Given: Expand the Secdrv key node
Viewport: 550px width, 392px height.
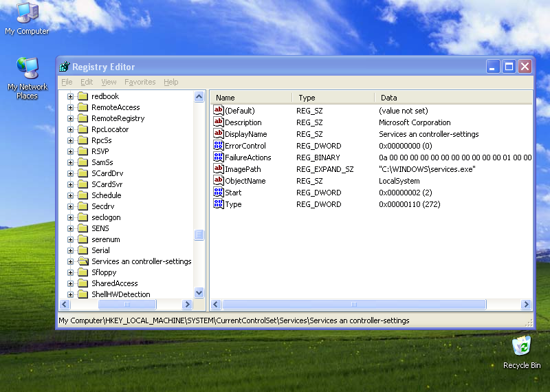Looking at the screenshot, I should pos(71,206).
